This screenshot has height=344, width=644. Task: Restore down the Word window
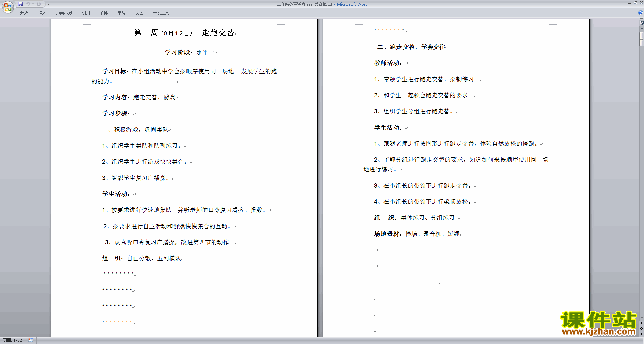[x=635, y=3]
